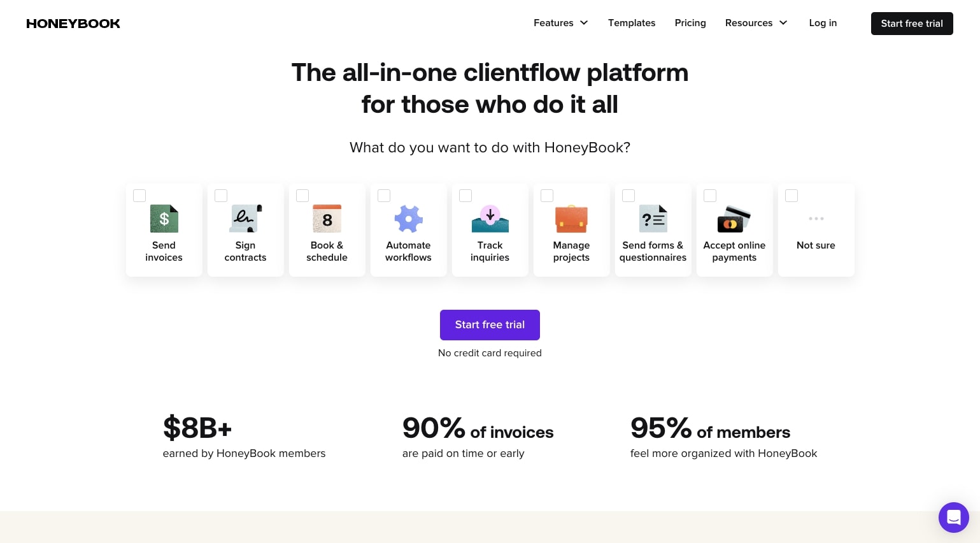
Task: Check the Send invoices checkbox
Action: (x=139, y=196)
